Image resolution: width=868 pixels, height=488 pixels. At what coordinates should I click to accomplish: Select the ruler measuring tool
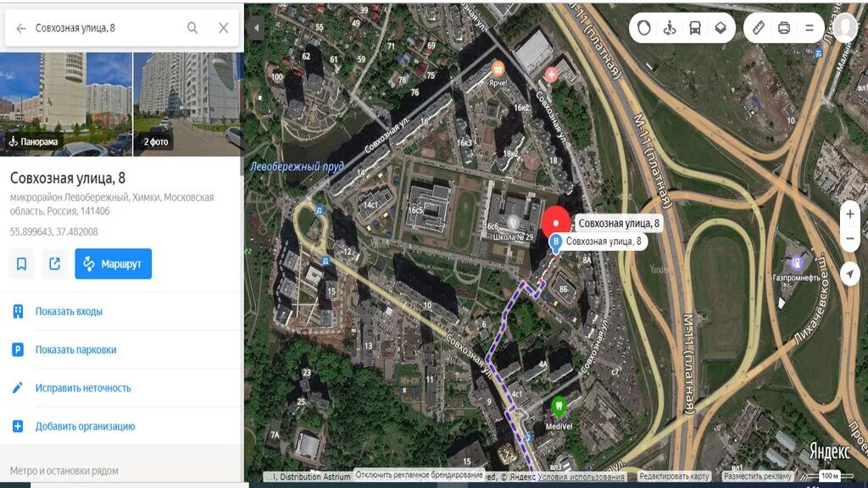click(x=759, y=28)
